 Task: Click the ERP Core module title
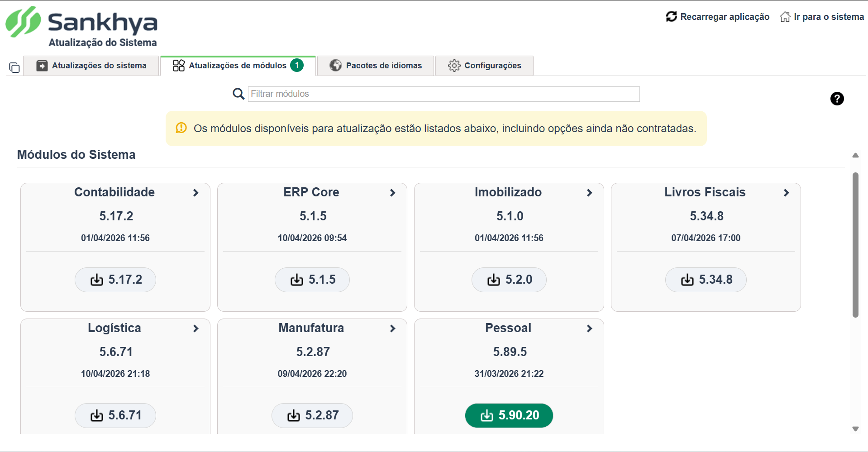click(311, 192)
